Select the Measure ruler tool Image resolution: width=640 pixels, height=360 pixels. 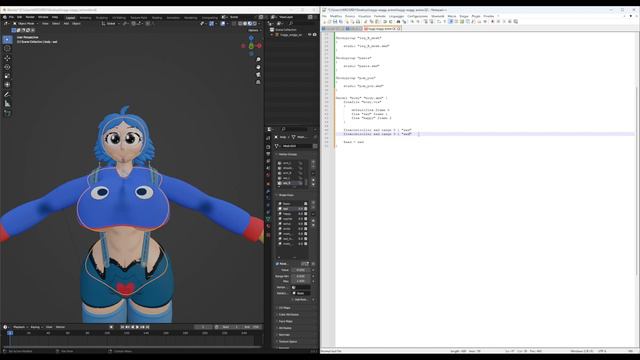7,104
